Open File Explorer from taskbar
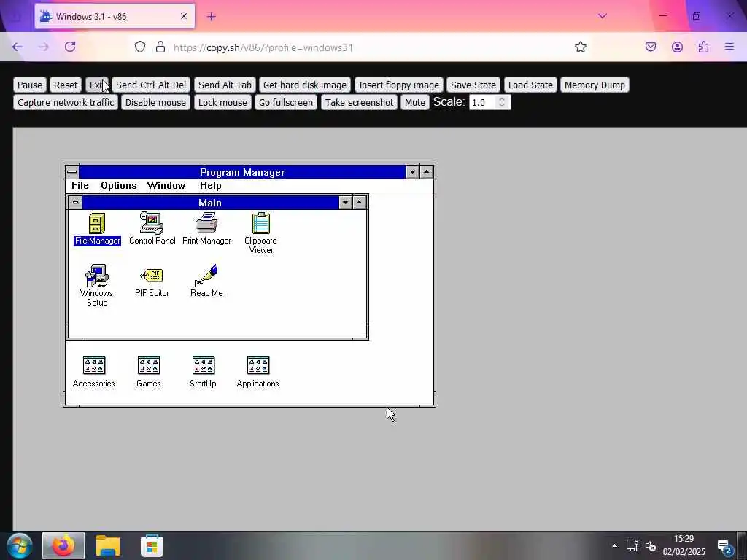Viewport: 747px width, 560px height. coord(108,545)
